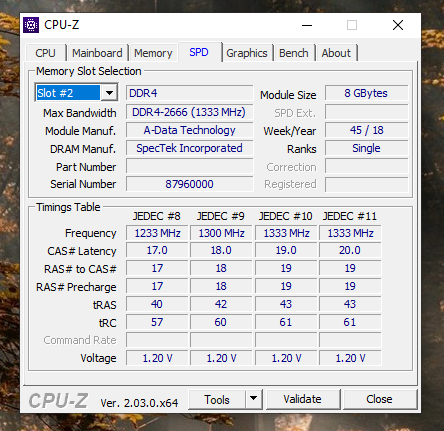
Task: Click the A-Data Technology manufacturer value
Action: [189, 130]
